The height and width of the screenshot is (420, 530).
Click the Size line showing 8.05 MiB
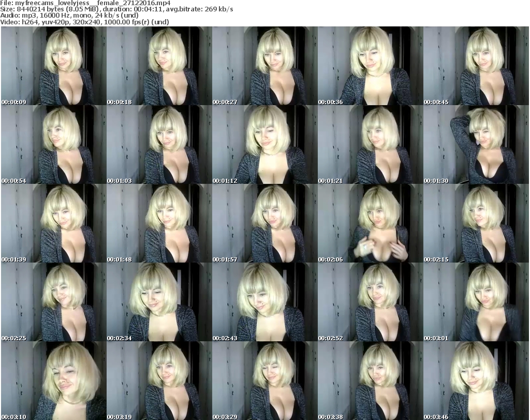point(116,9)
